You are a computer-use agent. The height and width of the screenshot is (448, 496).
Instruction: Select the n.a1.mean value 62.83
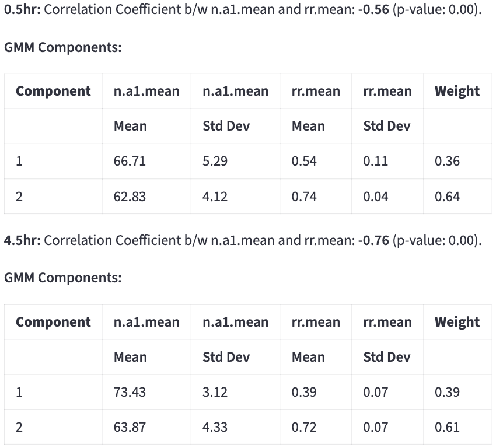pos(130,197)
